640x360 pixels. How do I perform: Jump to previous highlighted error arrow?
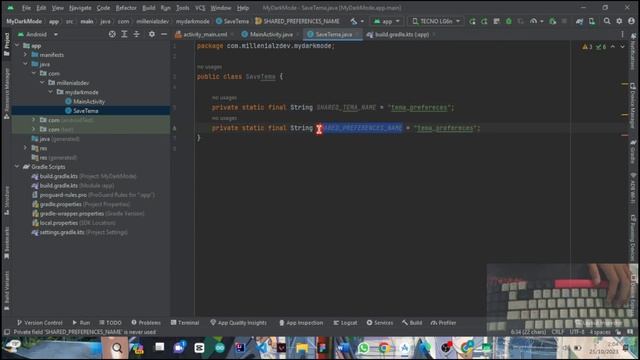613,47
